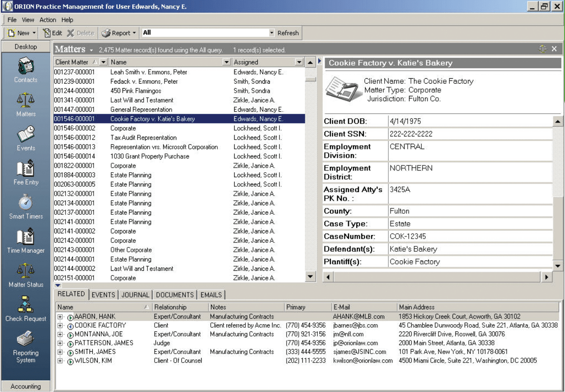
Task: Open the Check Request icon
Action: pyautogui.click(x=26, y=305)
